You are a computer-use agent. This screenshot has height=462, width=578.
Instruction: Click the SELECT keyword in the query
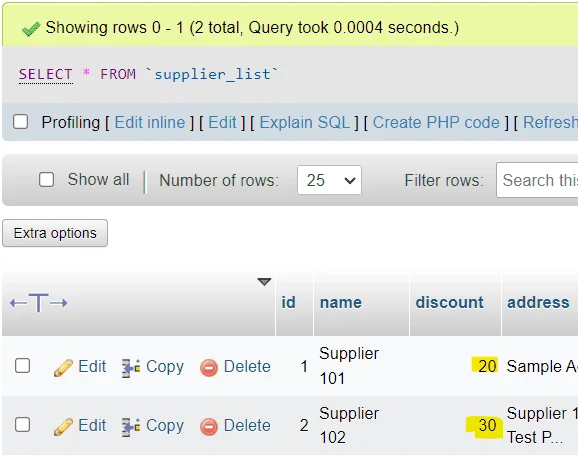(46, 74)
